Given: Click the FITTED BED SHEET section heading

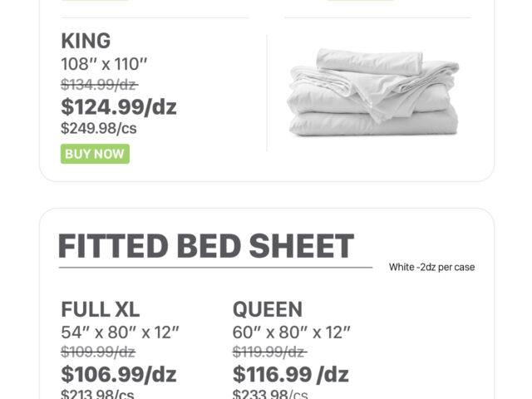Looking at the screenshot, I should tap(205, 247).
